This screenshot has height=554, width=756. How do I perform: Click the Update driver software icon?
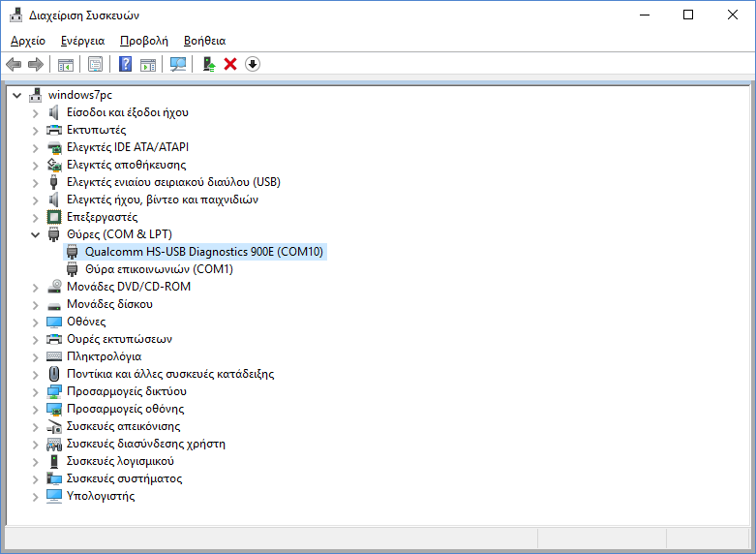(x=208, y=64)
